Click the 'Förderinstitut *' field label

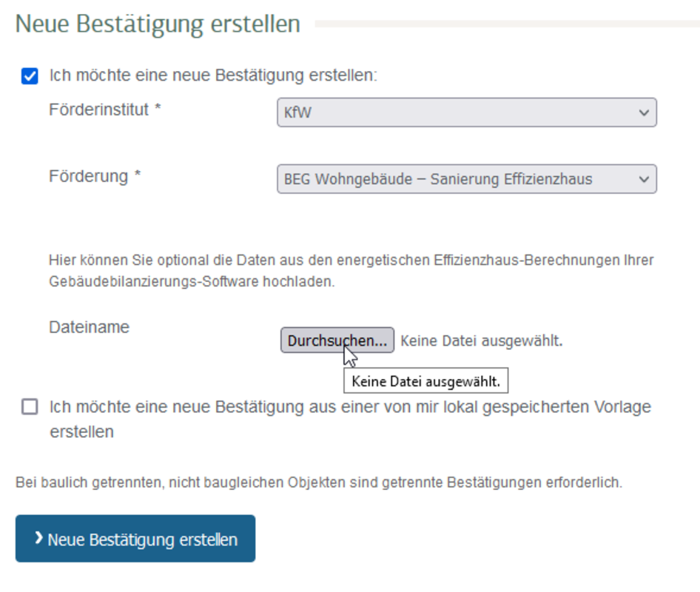click(x=98, y=110)
